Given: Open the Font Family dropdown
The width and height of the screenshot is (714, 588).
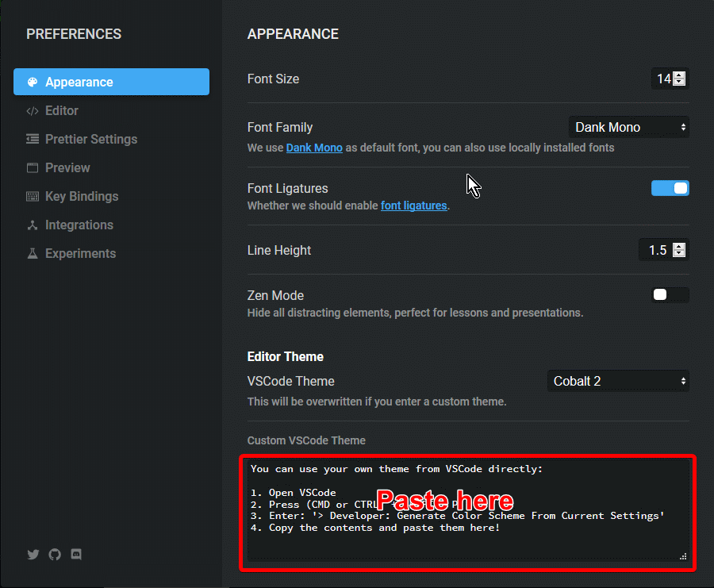Looking at the screenshot, I should click(628, 127).
